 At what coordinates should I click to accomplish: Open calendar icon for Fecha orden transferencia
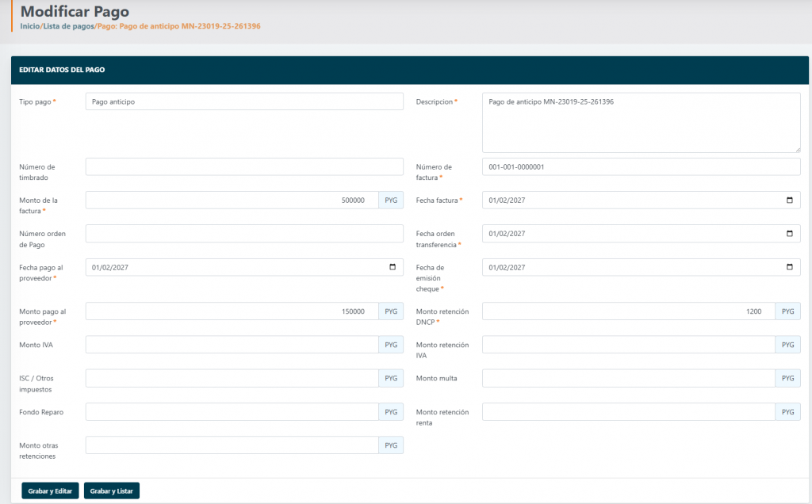[789, 234]
